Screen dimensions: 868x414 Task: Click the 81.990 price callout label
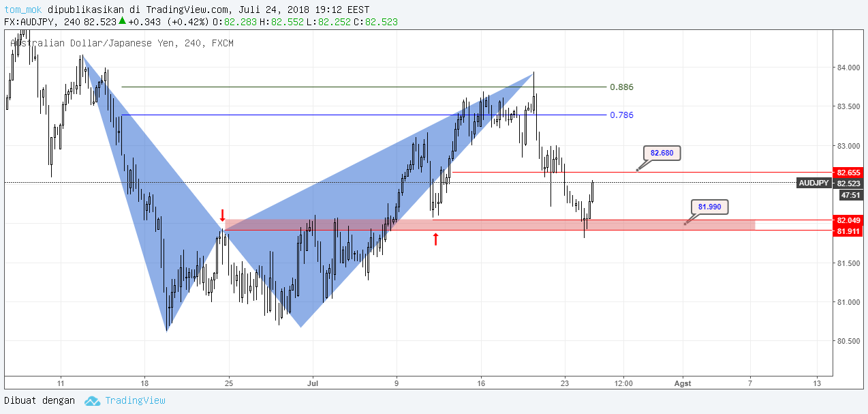[x=710, y=207]
